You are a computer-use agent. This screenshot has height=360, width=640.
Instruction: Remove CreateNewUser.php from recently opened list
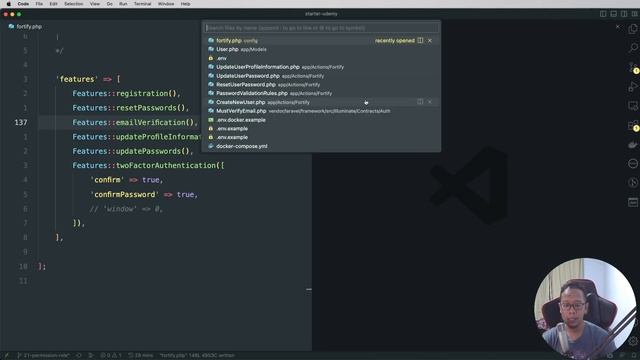pyautogui.click(x=430, y=102)
